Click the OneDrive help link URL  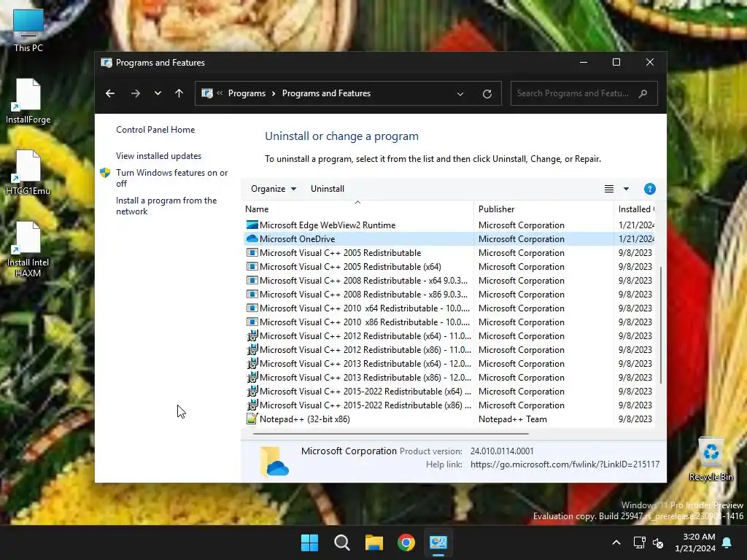(565, 464)
